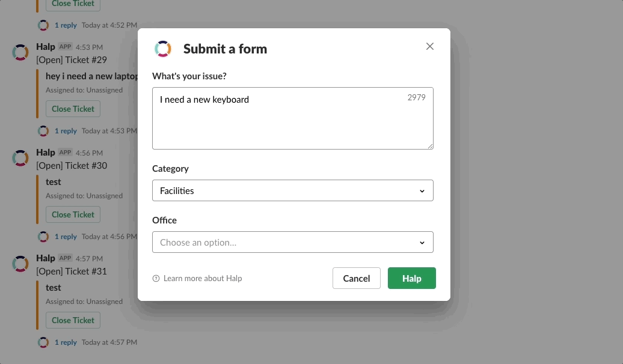
Task: Open Halp avatar for Ticket #29
Action: point(20,52)
